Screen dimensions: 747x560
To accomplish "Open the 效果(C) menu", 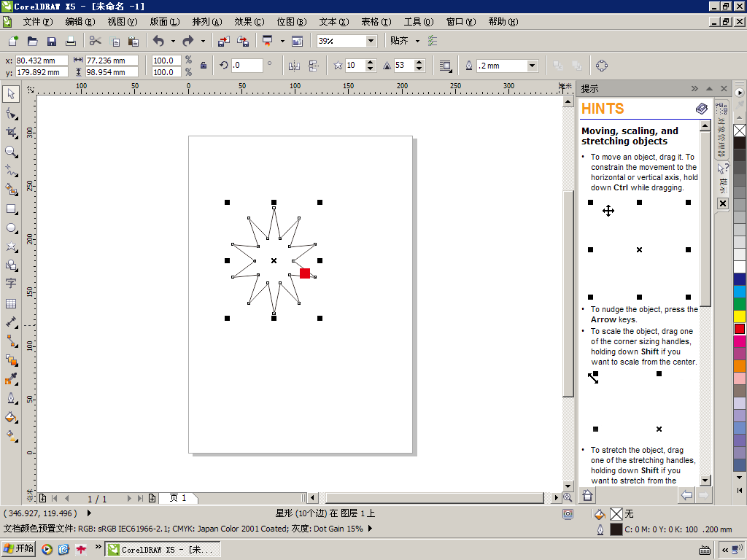I will coord(249,22).
